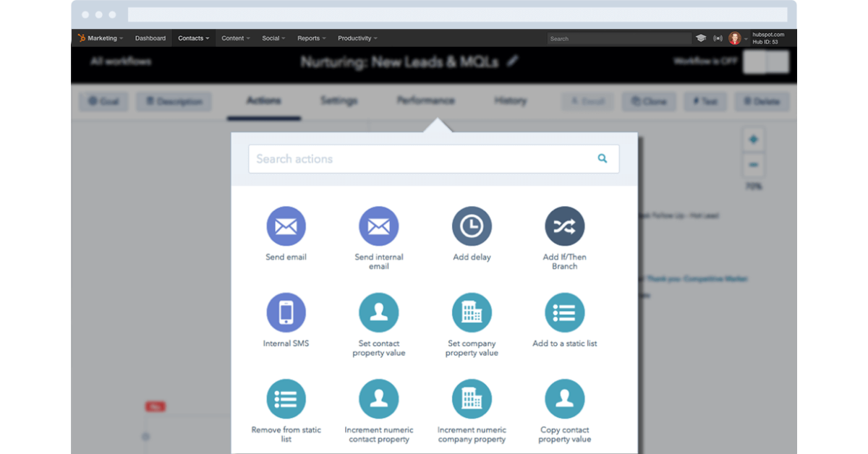Screen dimensions: 868x454
Task: Choose the Add to a static list icon
Action: click(x=565, y=313)
